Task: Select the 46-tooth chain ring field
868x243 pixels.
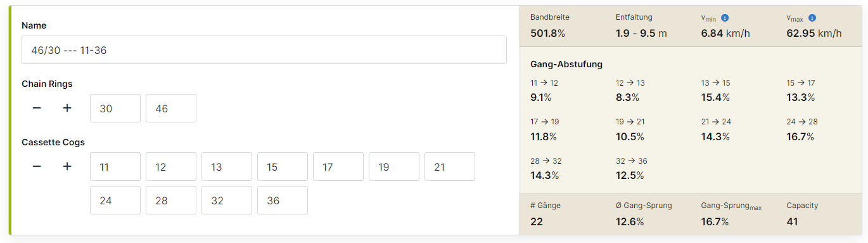Action: coord(171,108)
